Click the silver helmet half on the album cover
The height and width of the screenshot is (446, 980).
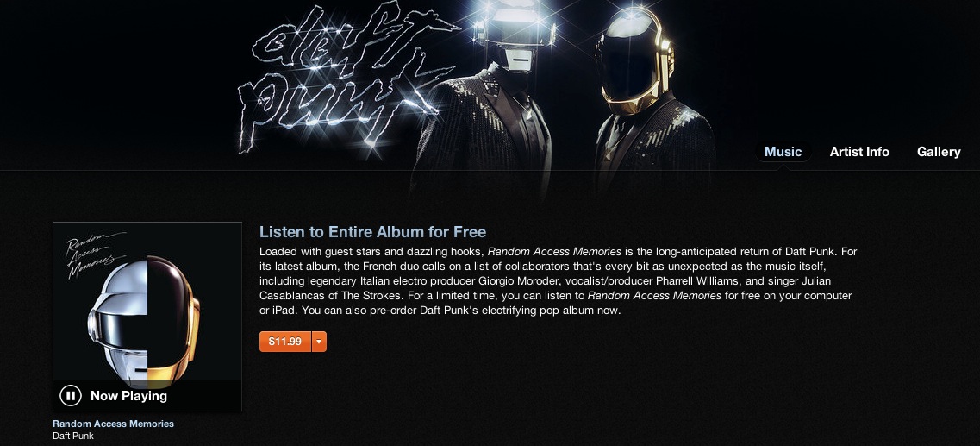pyautogui.click(x=119, y=316)
